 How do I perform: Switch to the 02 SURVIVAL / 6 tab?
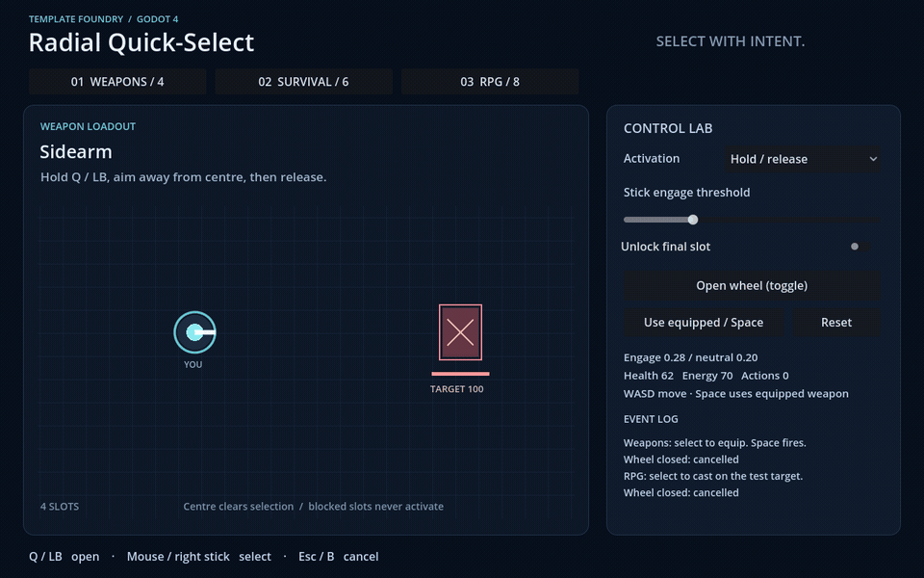pyautogui.click(x=303, y=81)
